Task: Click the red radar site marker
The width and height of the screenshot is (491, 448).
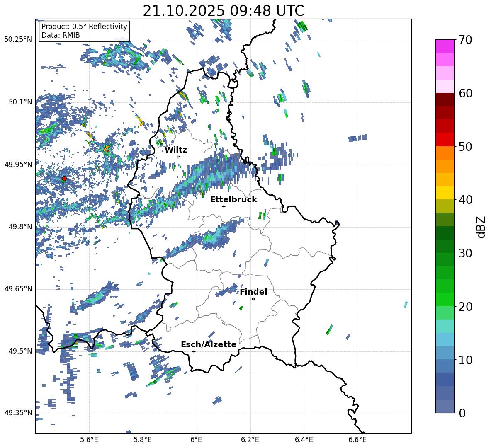Action: [x=64, y=179]
